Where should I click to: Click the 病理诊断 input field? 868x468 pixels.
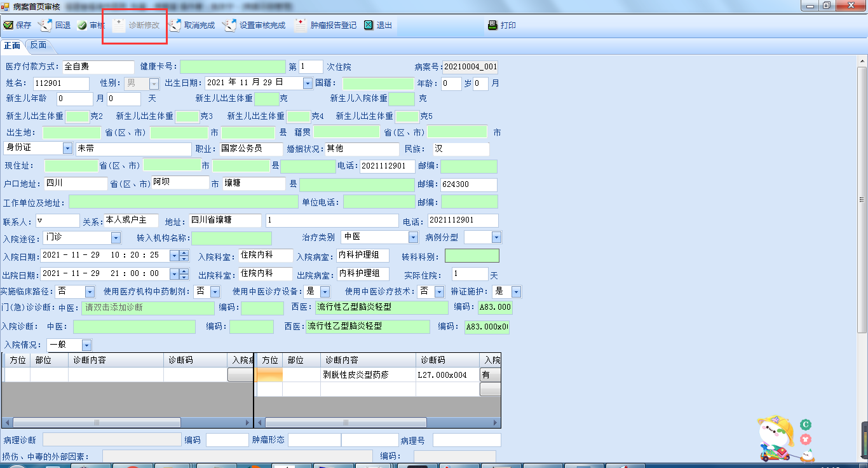tap(112, 440)
